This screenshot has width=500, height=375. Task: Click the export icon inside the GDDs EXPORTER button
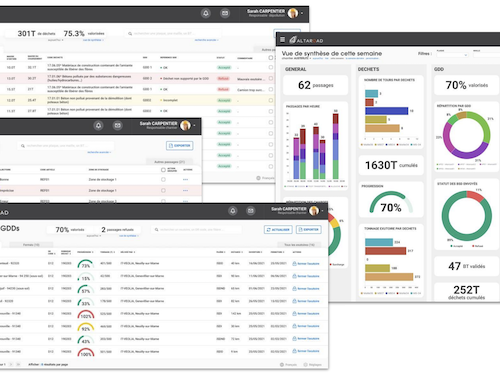pos(300,230)
